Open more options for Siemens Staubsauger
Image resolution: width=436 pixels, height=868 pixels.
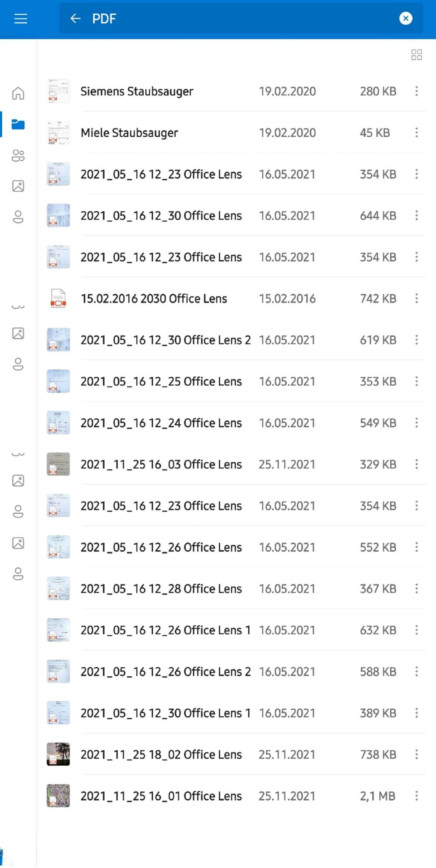416,91
